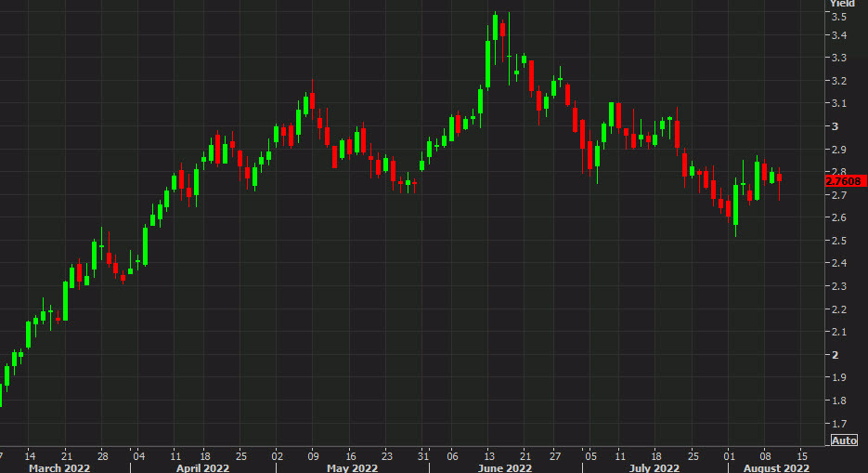Click the 16 date tick in May
868x473 pixels.
350,456
